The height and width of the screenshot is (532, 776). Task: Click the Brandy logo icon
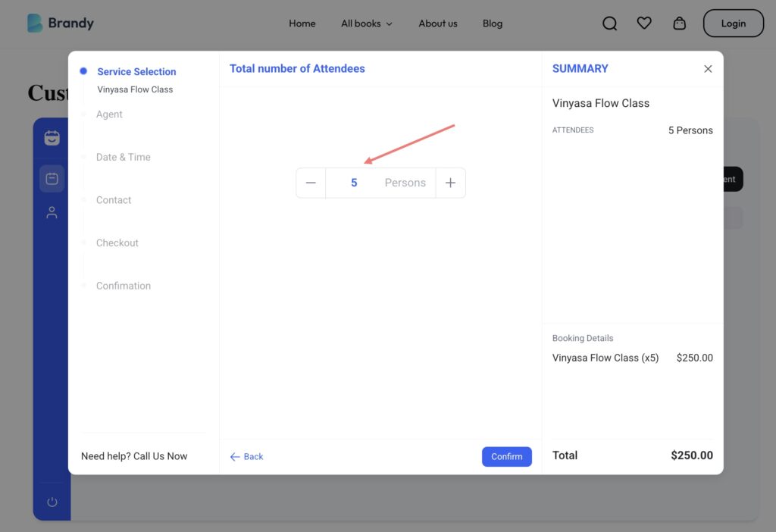pos(35,23)
